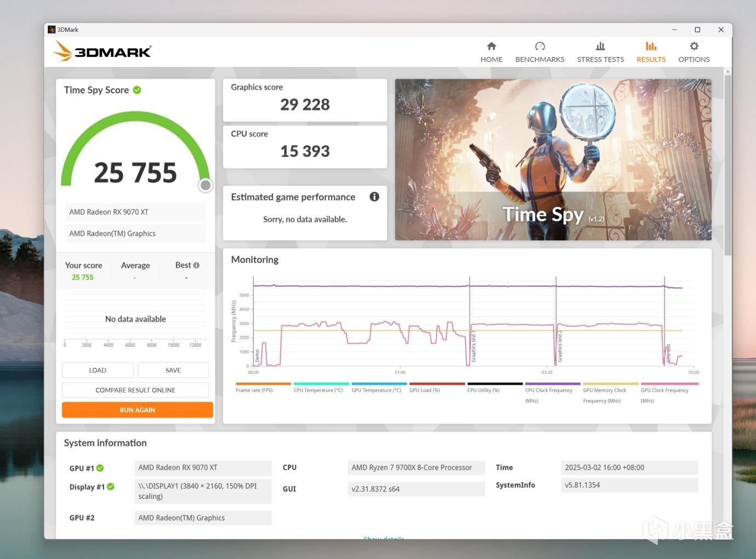The width and height of the screenshot is (756, 559).
Task: Switch to the HOME tab label
Action: click(491, 59)
